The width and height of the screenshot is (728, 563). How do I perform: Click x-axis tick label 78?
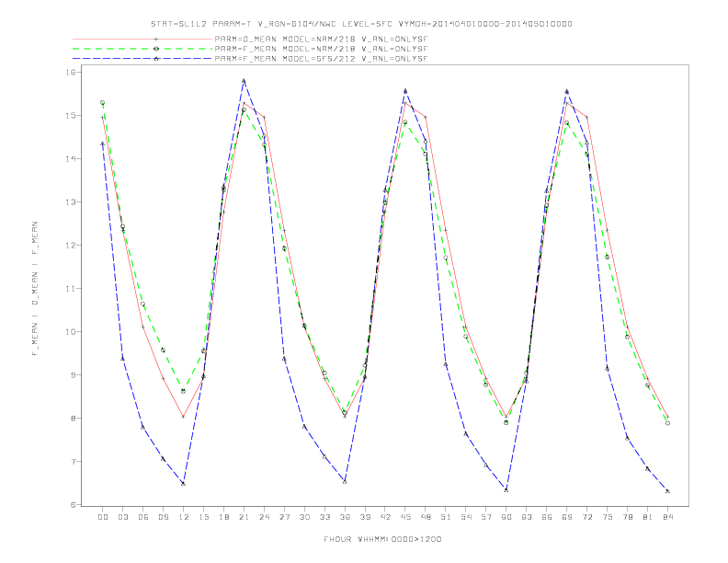628,517
